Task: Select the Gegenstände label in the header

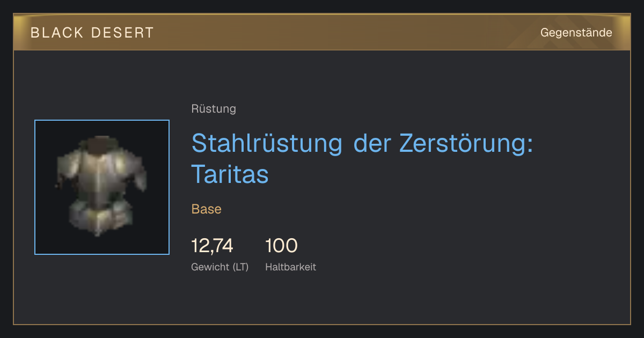Action: 576,33
